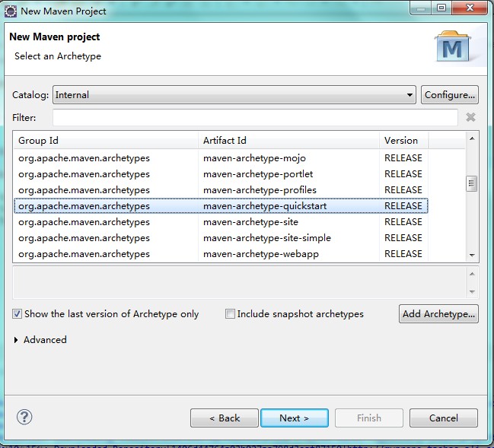
Task: Sort by the Group Id column header
Action: tap(106, 141)
